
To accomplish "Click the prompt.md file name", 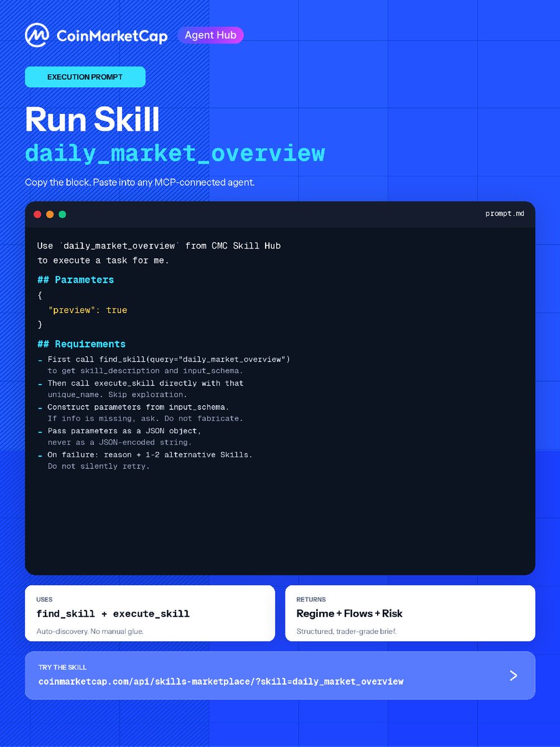I will [x=504, y=214].
